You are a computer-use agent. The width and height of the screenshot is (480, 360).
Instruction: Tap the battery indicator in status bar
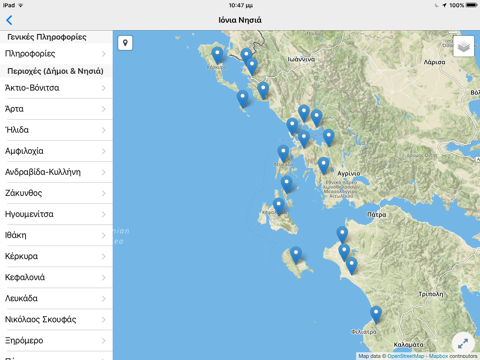tap(472, 5)
